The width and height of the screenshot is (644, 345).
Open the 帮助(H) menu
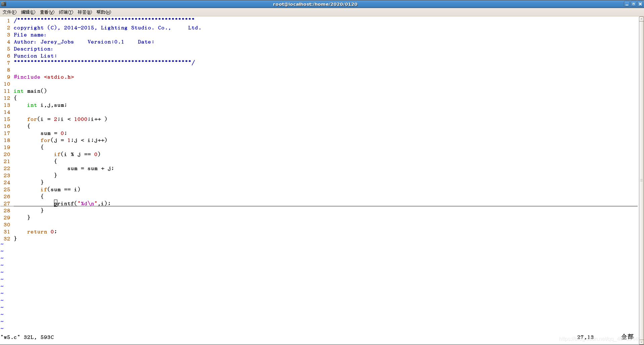[x=104, y=12]
